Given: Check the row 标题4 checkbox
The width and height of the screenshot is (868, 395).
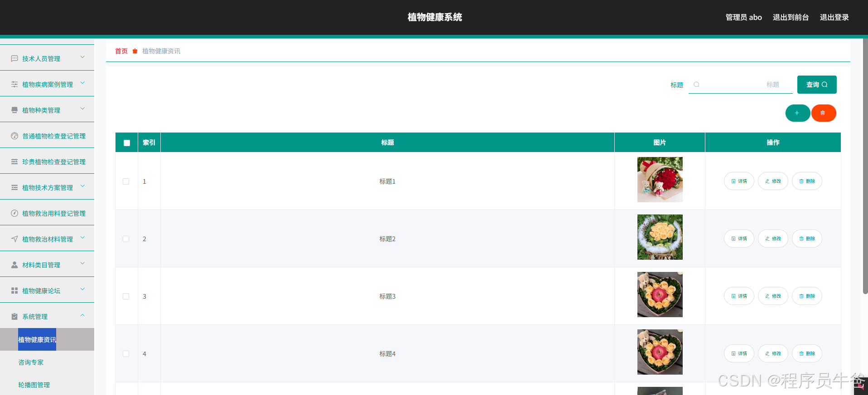Looking at the screenshot, I should coord(126,354).
